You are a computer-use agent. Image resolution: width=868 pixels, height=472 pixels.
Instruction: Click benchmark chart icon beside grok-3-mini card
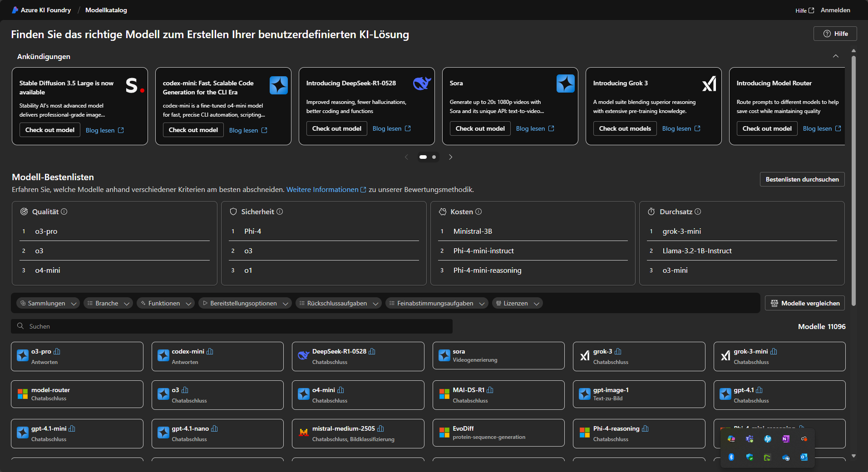point(774,351)
